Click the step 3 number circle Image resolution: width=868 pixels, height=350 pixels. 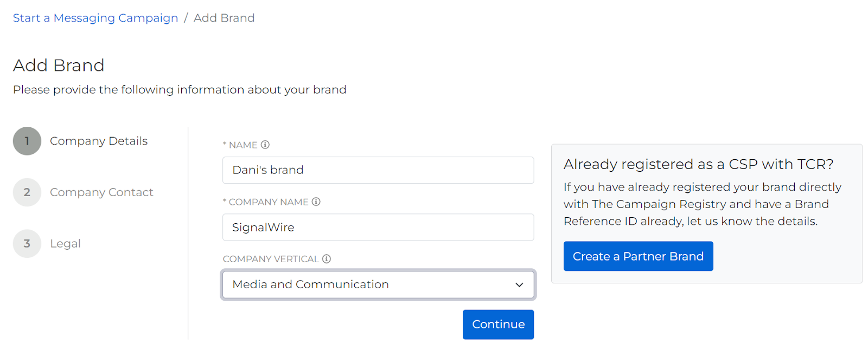(27, 244)
